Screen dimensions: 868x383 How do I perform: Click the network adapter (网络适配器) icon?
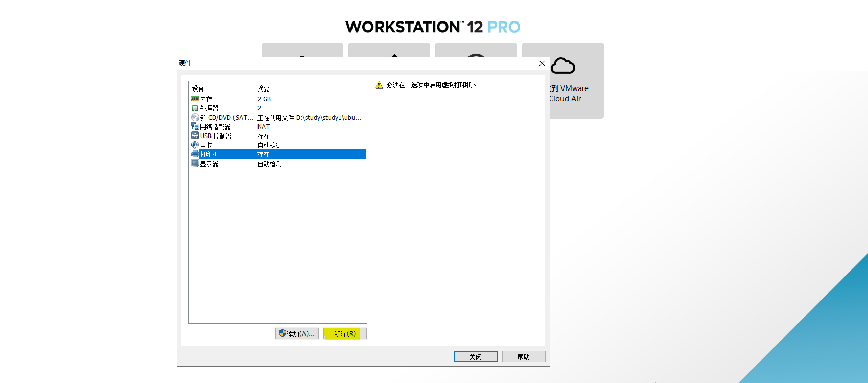click(x=195, y=126)
